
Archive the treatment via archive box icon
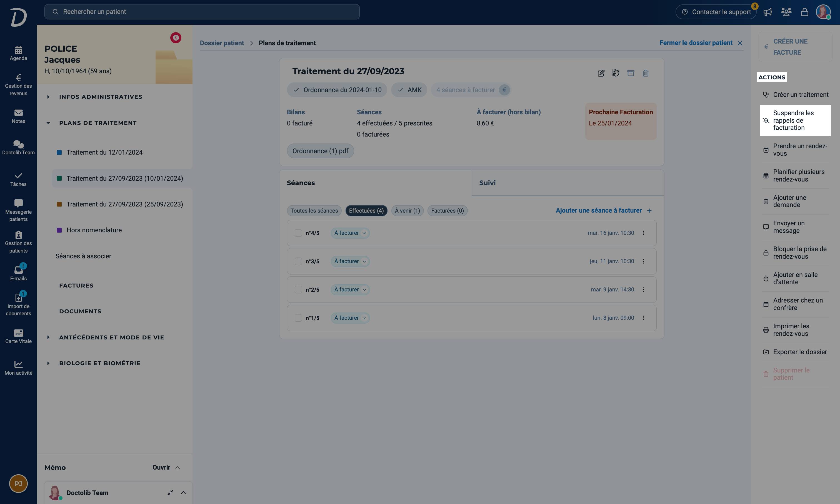[x=631, y=73]
